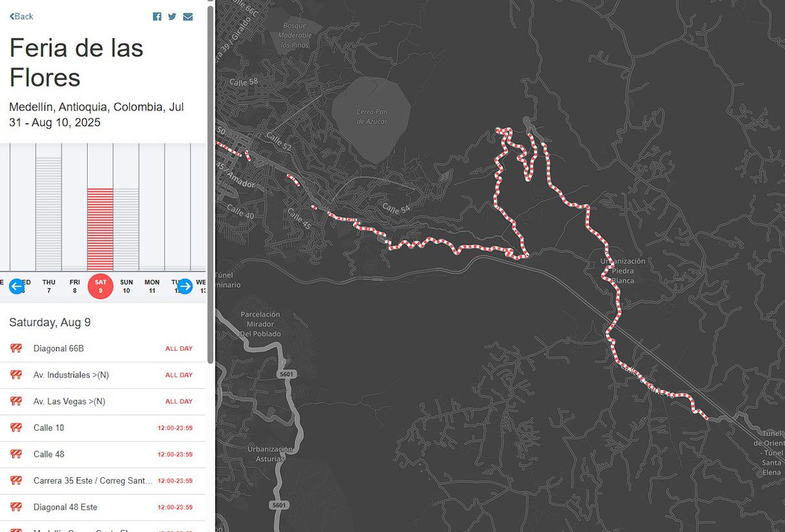785x532 pixels.
Task: Show earlier dates with left arrow
Action: point(16,286)
